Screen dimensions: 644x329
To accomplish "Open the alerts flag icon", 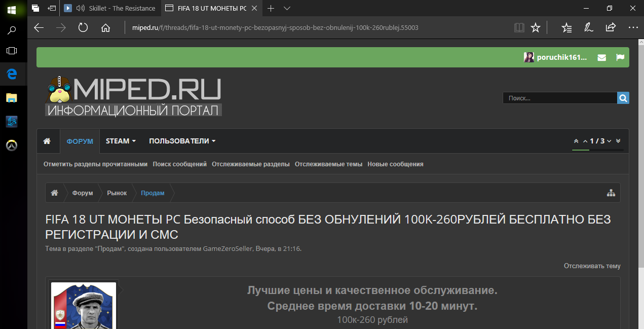I will tap(620, 57).
